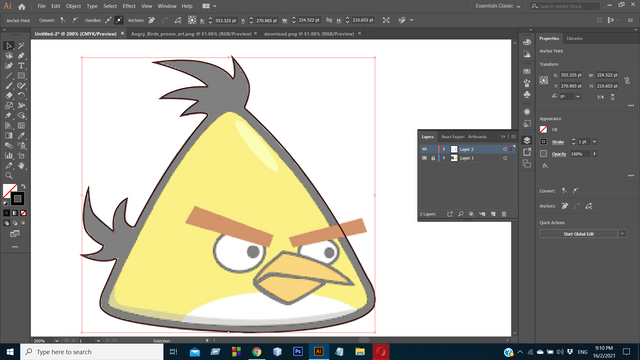
Task: Click the Swap Fill and Stroke arrow
Action: click(x=23, y=186)
